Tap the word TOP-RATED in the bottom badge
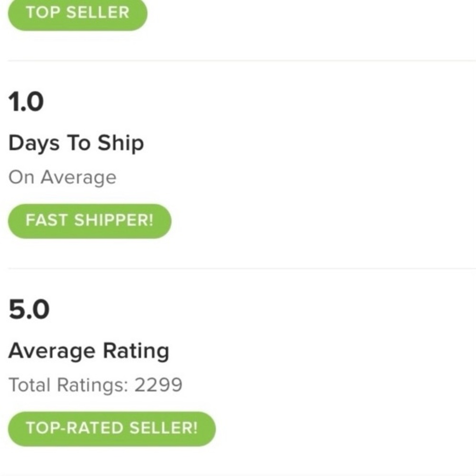 tap(70, 428)
